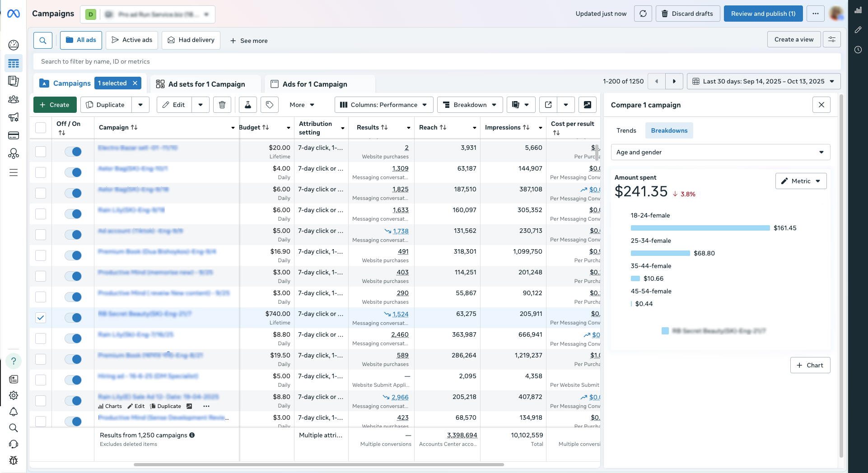Open the Last 30 days date range picker
Image resolution: width=868 pixels, height=473 pixels.
click(x=763, y=81)
